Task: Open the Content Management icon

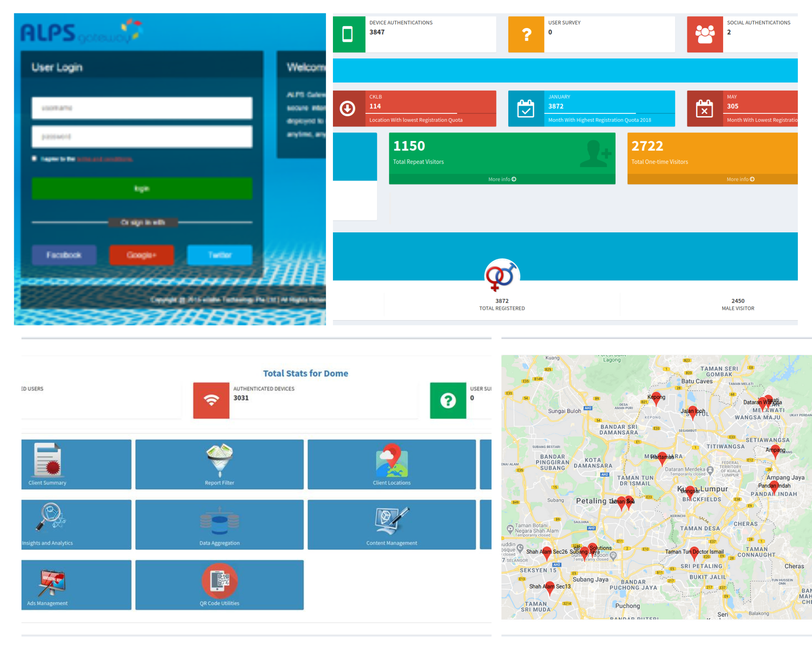Action: 391,520
